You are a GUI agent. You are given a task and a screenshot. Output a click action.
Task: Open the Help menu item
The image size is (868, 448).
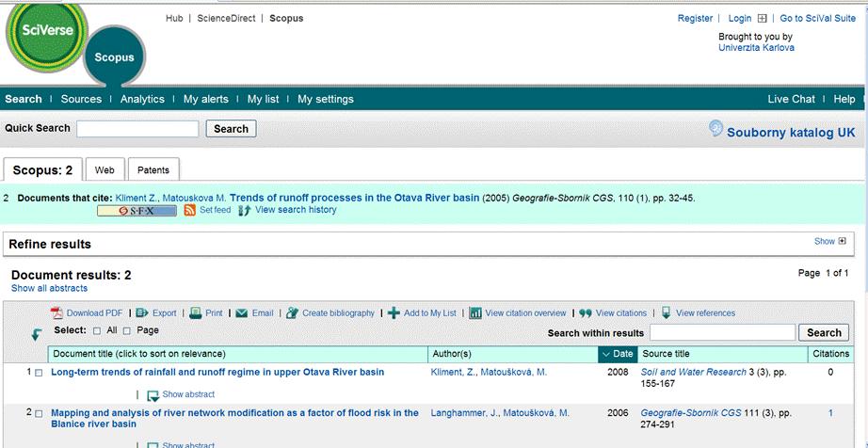pos(844,99)
